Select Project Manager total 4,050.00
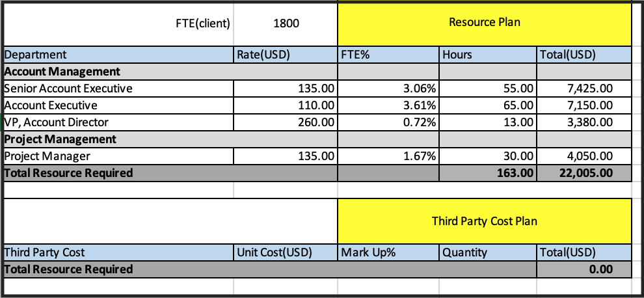The height and width of the screenshot is (298, 644). tap(584, 156)
